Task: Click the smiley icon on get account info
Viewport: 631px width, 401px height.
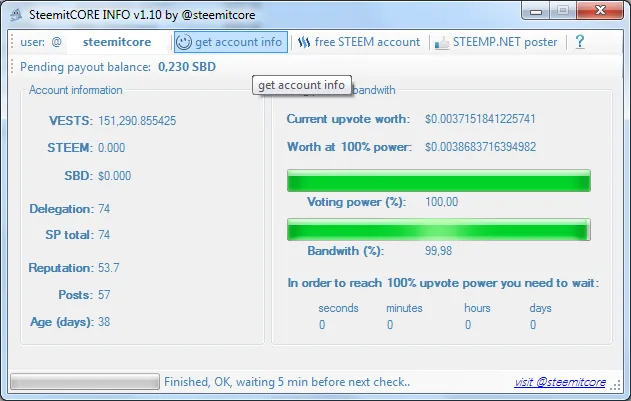Action: (184, 42)
